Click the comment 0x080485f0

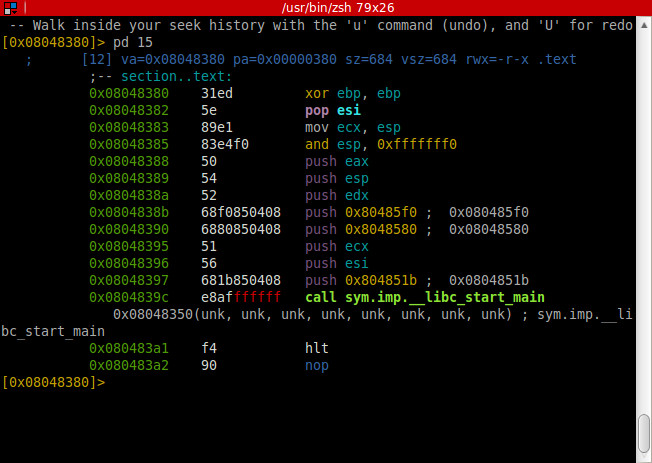(x=489, y=213)
